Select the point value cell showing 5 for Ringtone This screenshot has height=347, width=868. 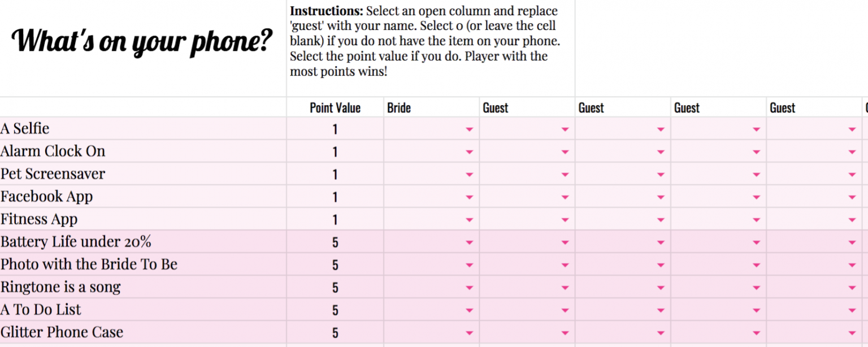coord(335,287)
